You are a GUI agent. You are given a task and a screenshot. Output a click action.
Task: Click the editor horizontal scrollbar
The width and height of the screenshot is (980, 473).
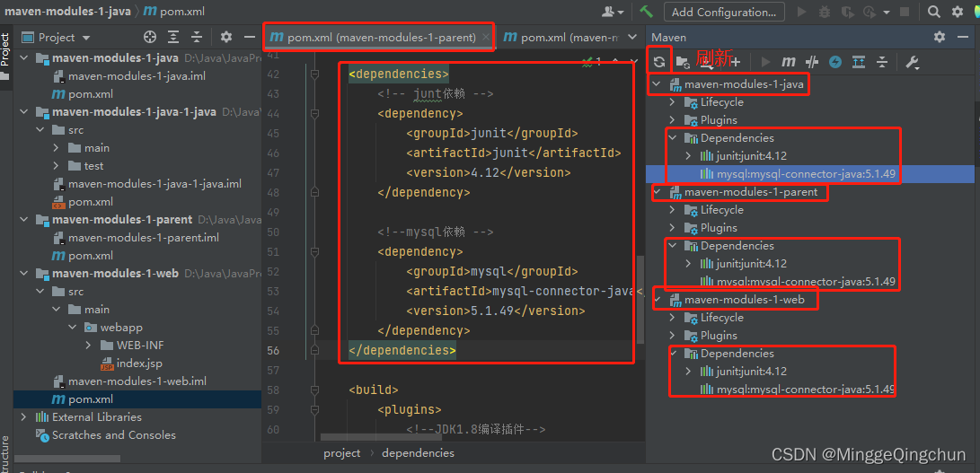point(381,437)
